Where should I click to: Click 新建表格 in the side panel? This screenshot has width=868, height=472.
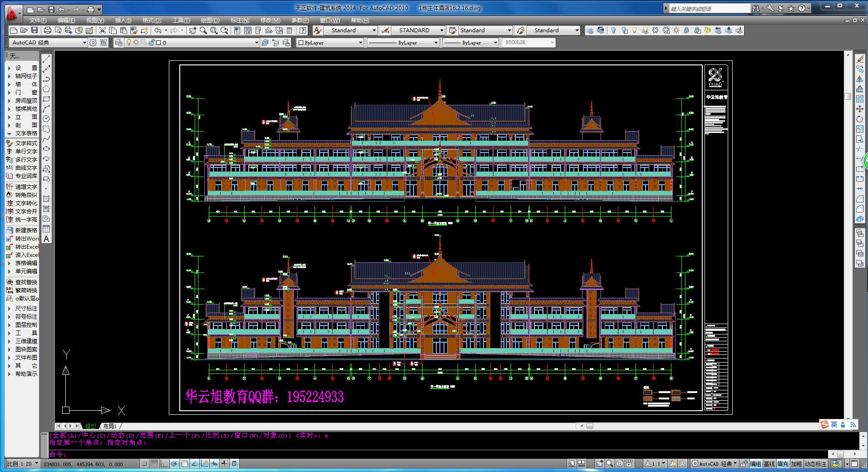pyautogui.click(x=26, y=231)
